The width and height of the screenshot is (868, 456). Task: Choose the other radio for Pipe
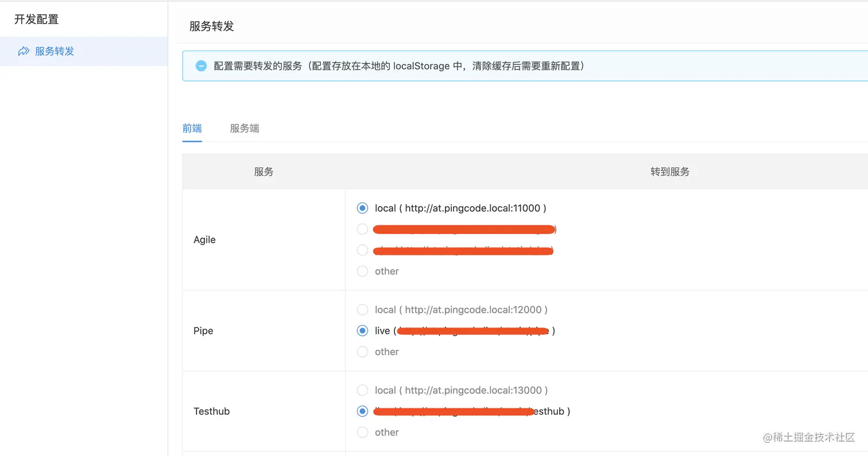click(362, 352)
